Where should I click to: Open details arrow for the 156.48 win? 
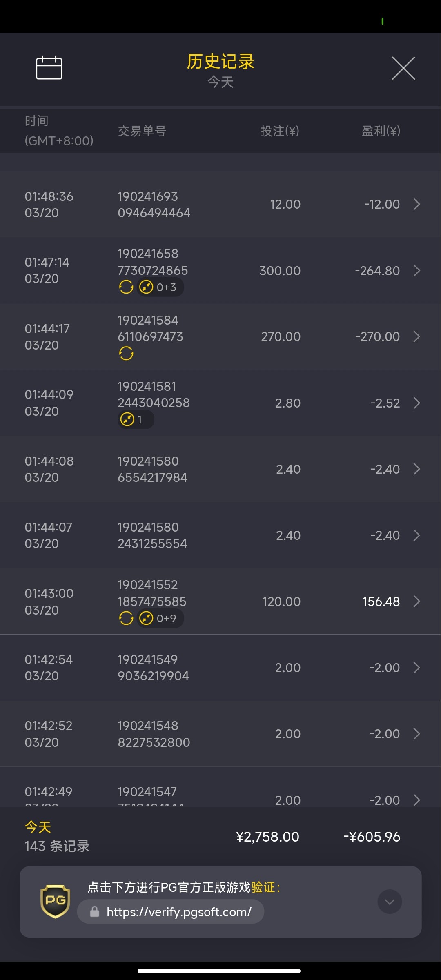(x=416, y=601)
